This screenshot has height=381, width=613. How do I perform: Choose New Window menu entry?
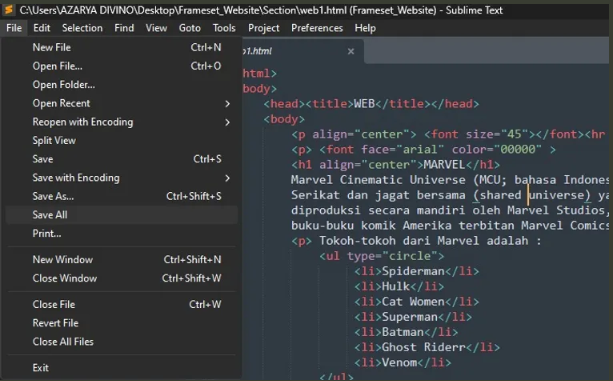122,259
